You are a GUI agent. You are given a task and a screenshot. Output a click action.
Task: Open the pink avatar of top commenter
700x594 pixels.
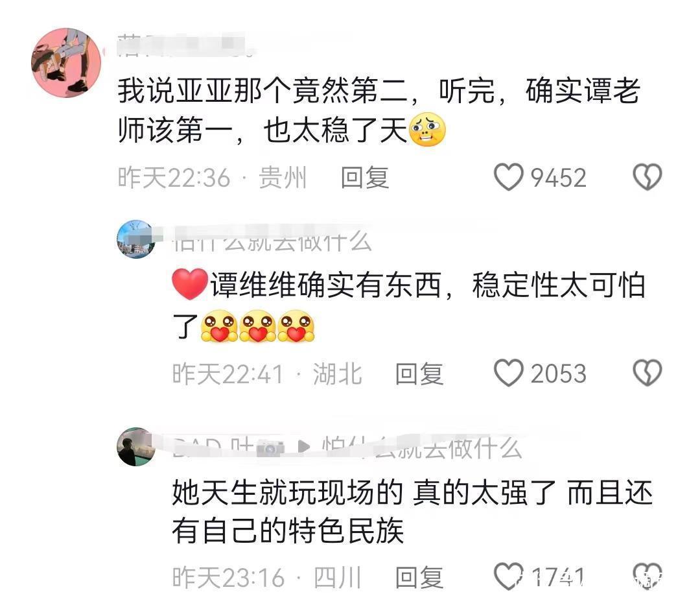click(66, 62)
